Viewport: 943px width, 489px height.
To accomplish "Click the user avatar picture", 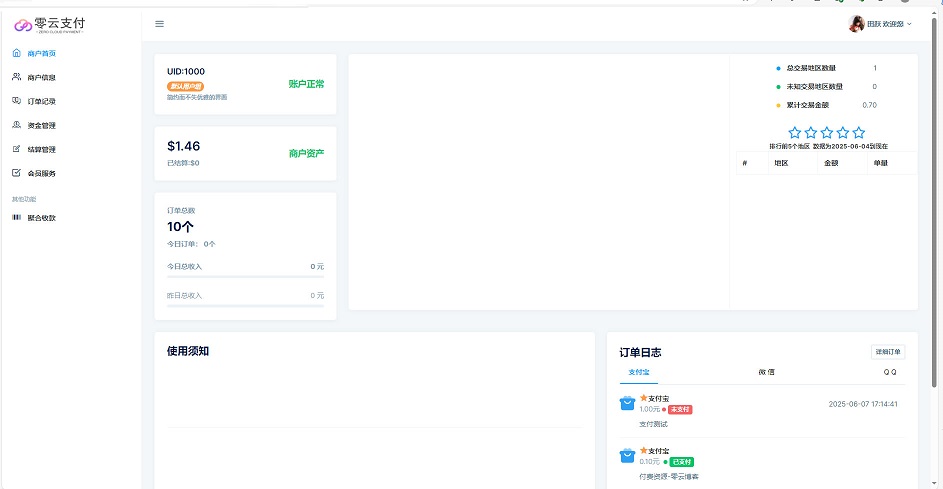I will point(856,23).
